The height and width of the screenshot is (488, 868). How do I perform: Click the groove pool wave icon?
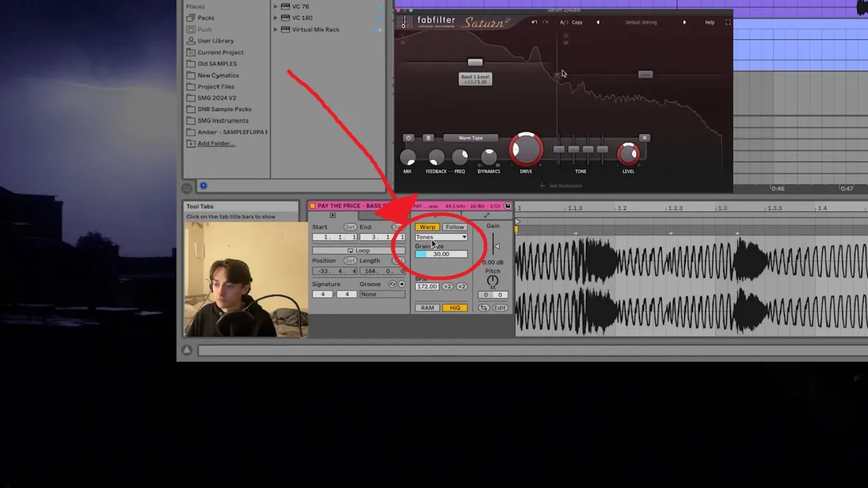point(187,188)
